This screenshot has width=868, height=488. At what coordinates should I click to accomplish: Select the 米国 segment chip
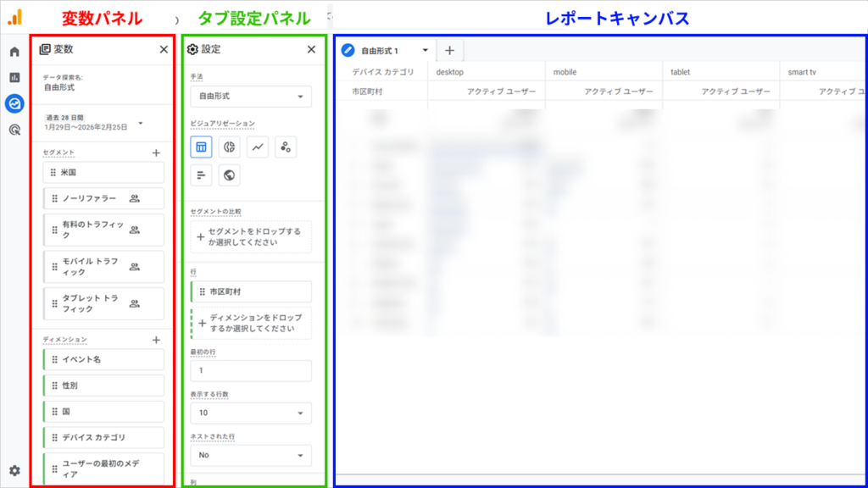pyautogui.click(x=103, y=171)
